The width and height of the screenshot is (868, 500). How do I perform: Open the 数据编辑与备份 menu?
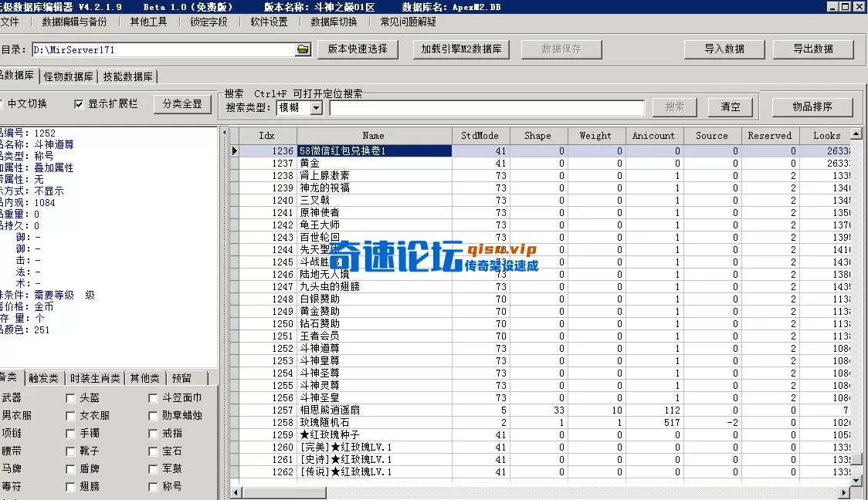pyautogui.click(x=74, y=22)
